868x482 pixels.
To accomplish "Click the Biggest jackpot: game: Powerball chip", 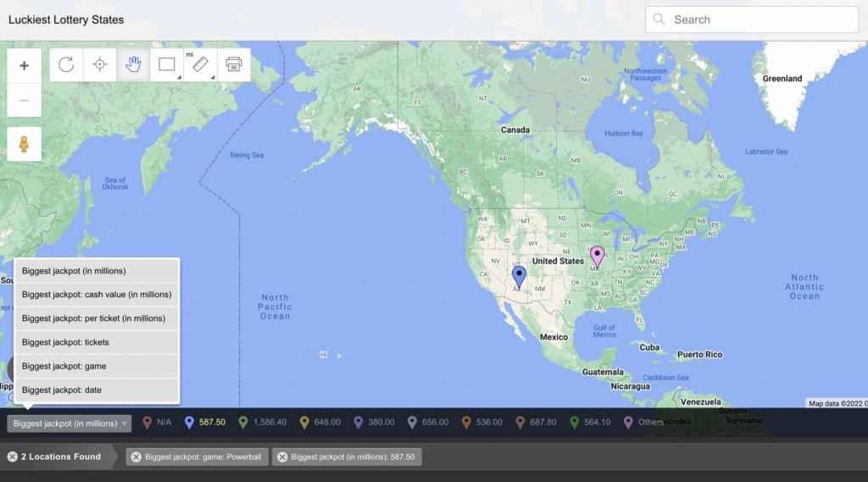I will point(197,457).
